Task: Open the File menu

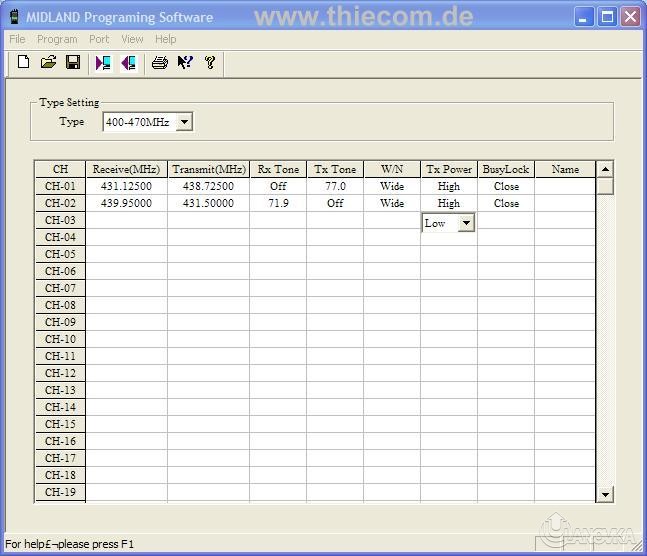Action: tap(17, 39)
